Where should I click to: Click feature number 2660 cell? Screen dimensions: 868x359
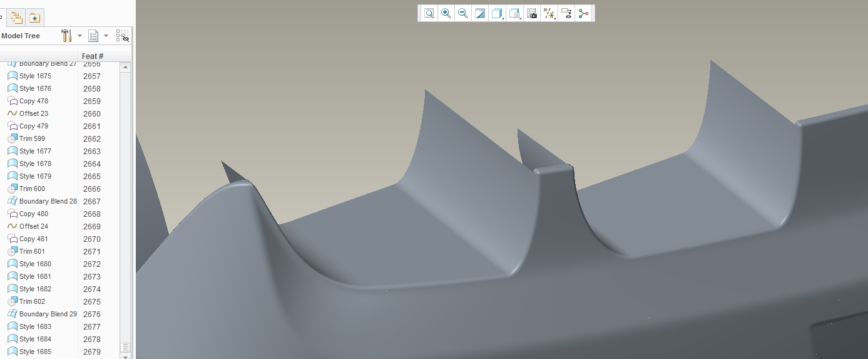pyautogui.click(x=92, y=113)
